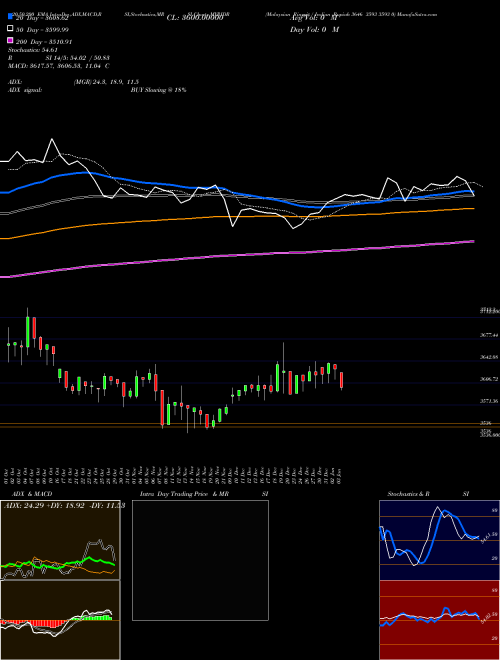This screenshot has height=660, width=500.
Task: Click the orange moving average line
Action: (x=237, y=216)
